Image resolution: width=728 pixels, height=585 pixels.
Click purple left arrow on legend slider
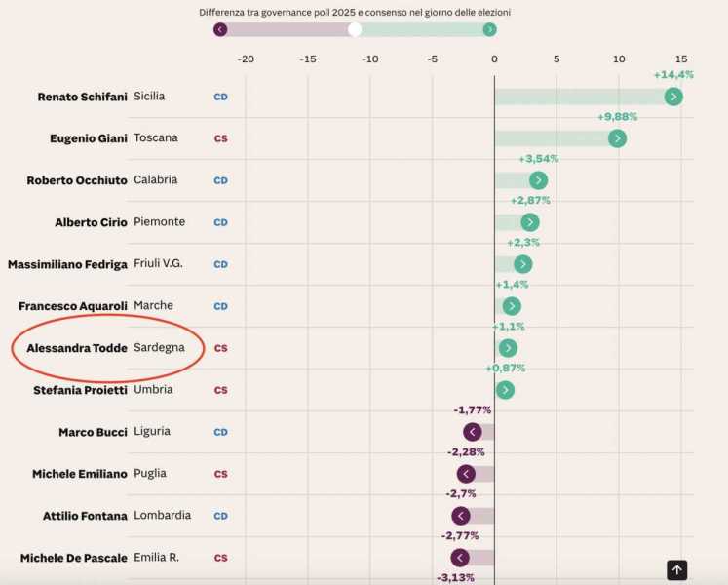click(x=220, y=29)
